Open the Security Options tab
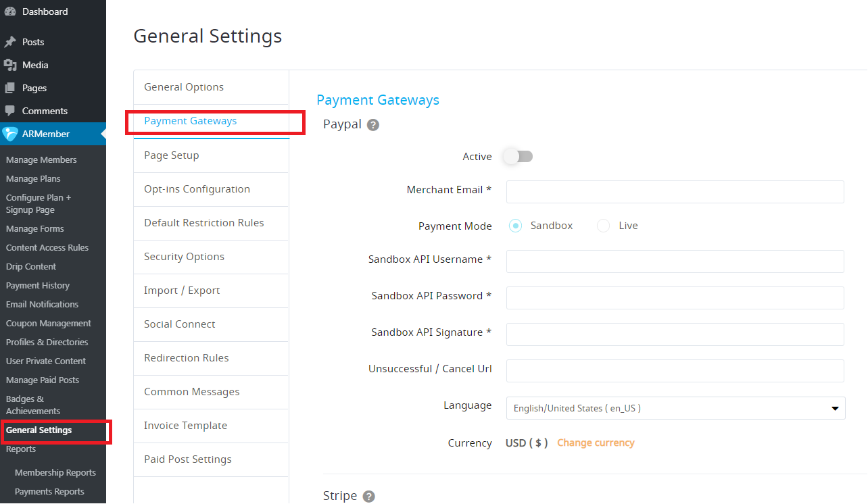 click(x=211, y=257)
